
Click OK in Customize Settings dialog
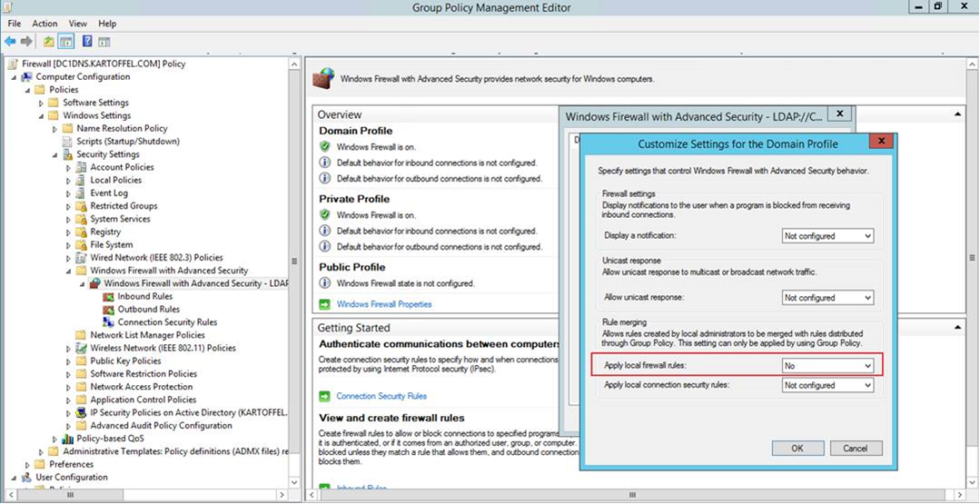(x=797, y=449)
